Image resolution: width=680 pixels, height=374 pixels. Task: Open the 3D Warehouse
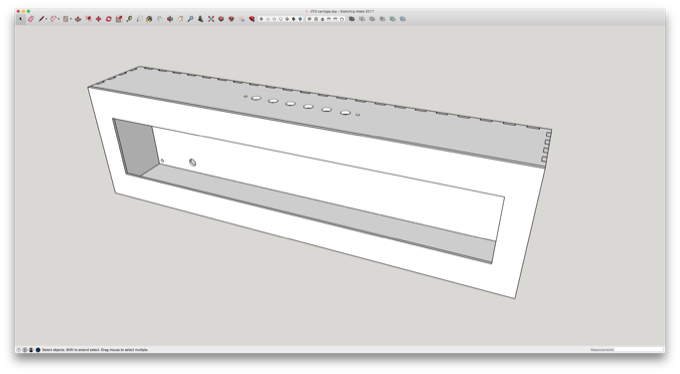221,19
